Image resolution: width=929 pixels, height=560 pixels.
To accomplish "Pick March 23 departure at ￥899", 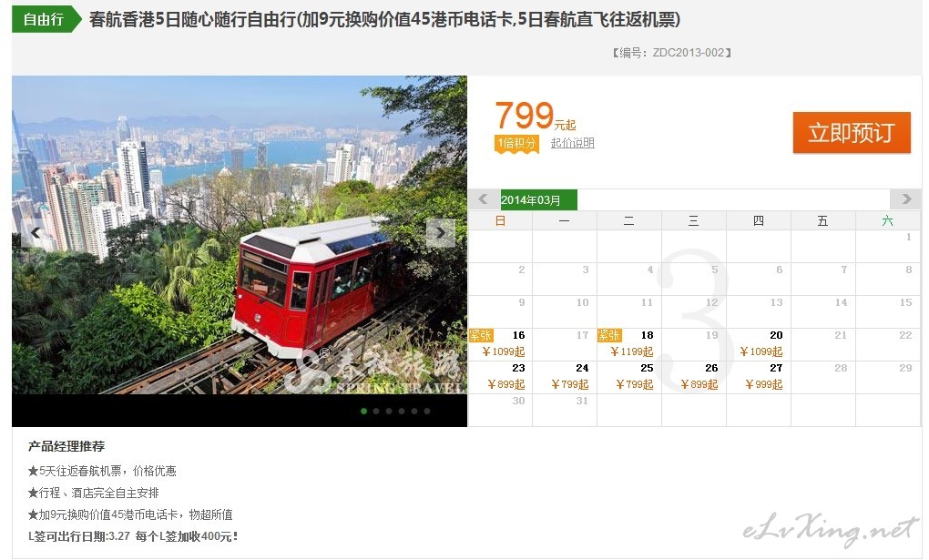I will (500, 378).
